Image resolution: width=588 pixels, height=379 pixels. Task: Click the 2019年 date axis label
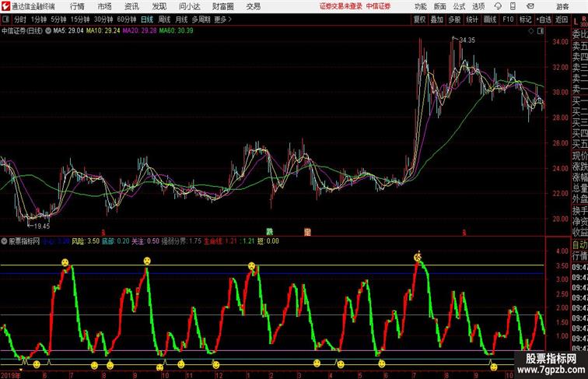(x=11, y=375)
